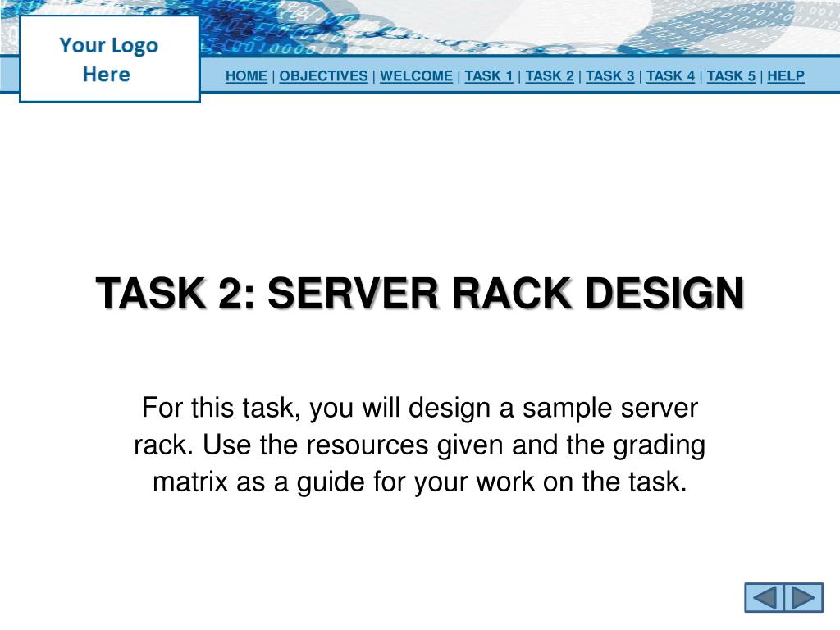Open the HELP link

pos(786,76)
